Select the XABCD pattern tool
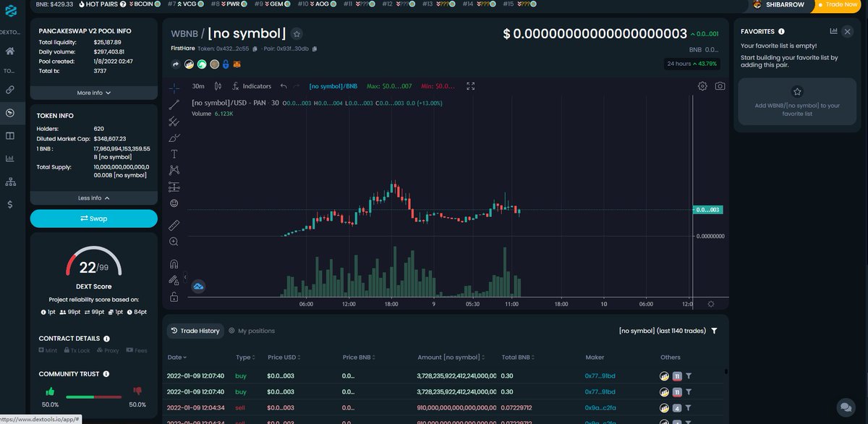868x424 pixels. pos(174,171)
